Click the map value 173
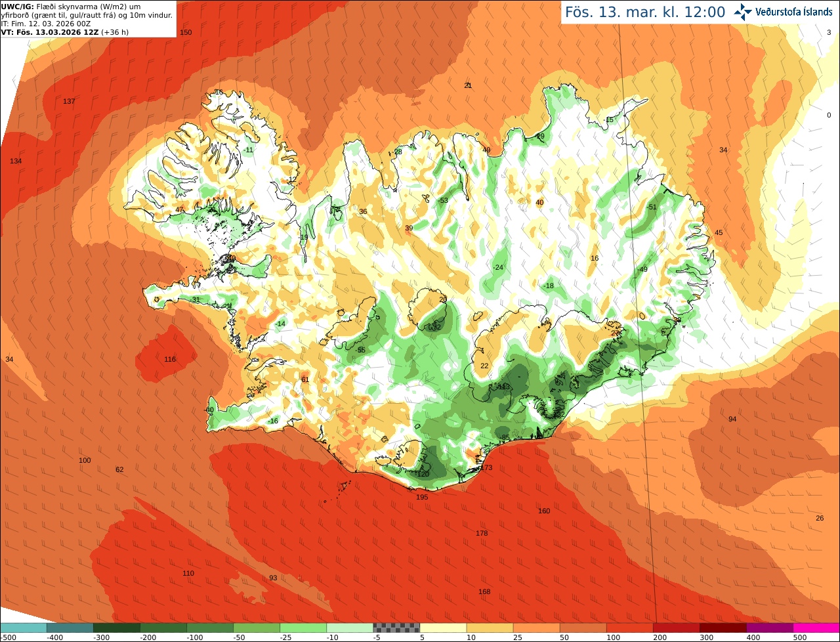The width and height of the screenshot is (840, 642). click(x=486, y=467)
